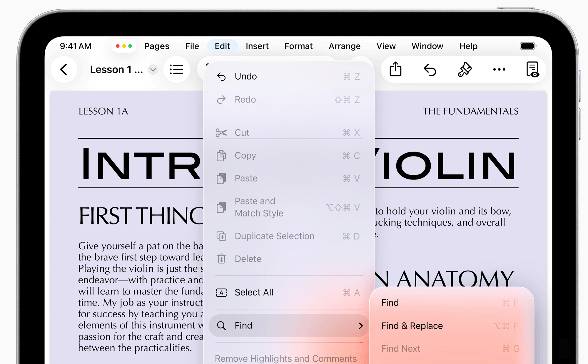Choose Copy in the Edit menu
The width and height of the screenshot is (588, 364).
coord(288,156)
